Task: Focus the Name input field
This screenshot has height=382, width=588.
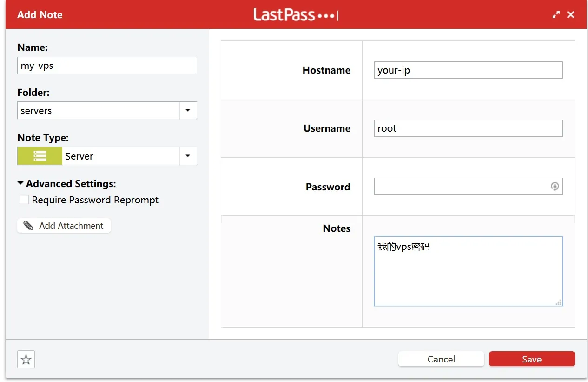Action: click(x=107, y=66)
